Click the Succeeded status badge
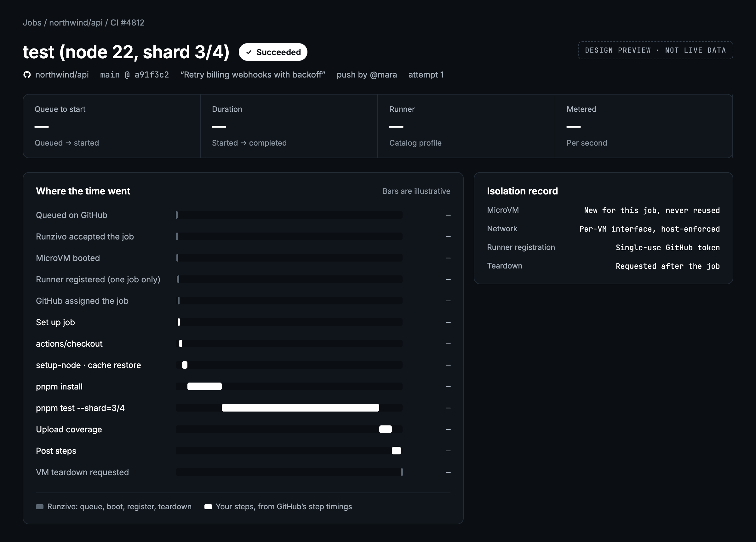The image size is (756, 542). click(273, 52)
